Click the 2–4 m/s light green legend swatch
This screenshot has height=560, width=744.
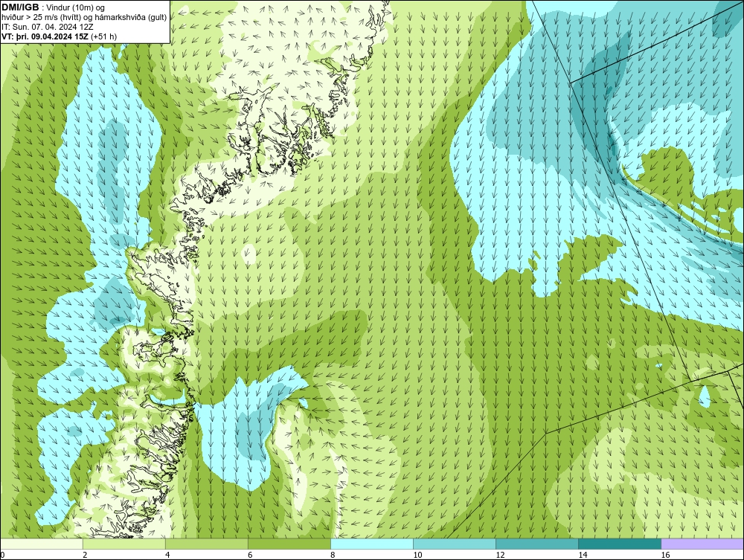tap(124, 544)
